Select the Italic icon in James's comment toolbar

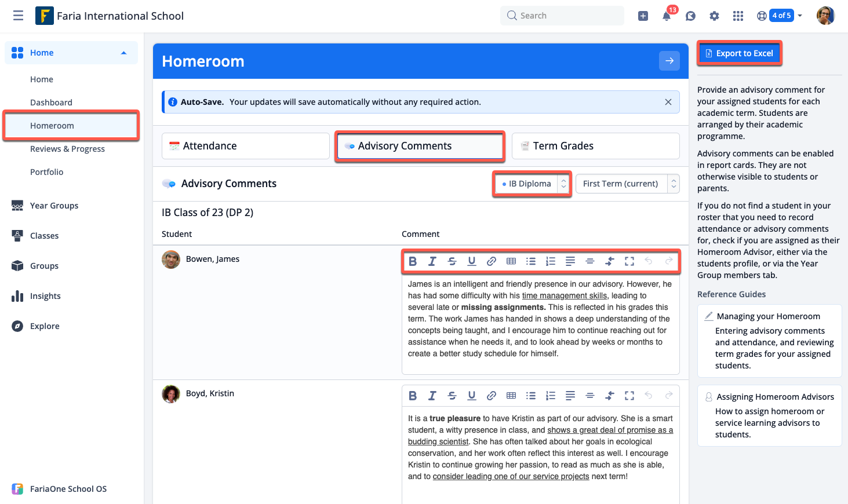click(432, 261)
